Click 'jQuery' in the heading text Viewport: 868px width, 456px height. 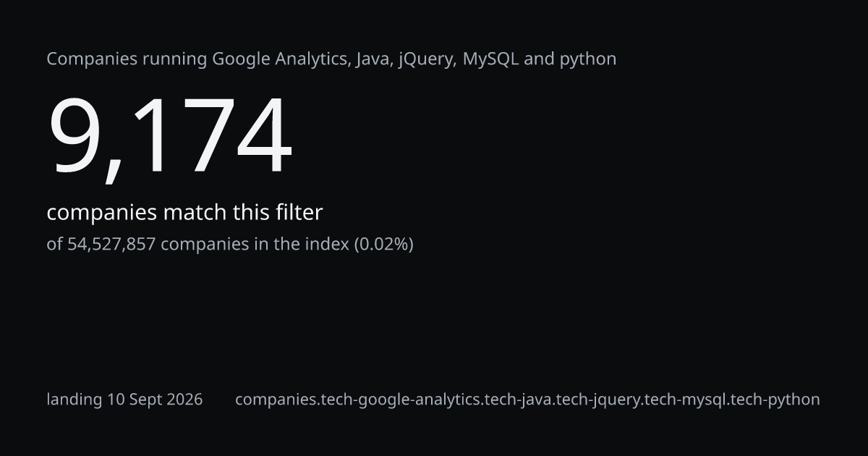427,59
